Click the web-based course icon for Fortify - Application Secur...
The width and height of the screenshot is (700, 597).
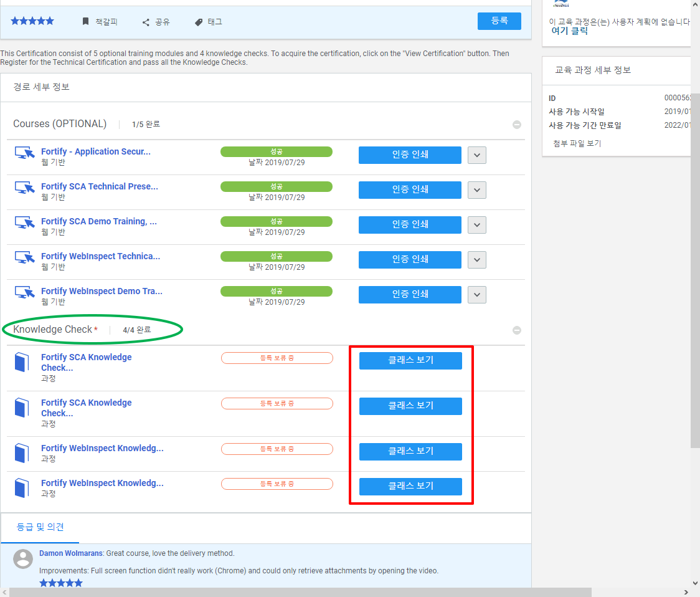24,153
